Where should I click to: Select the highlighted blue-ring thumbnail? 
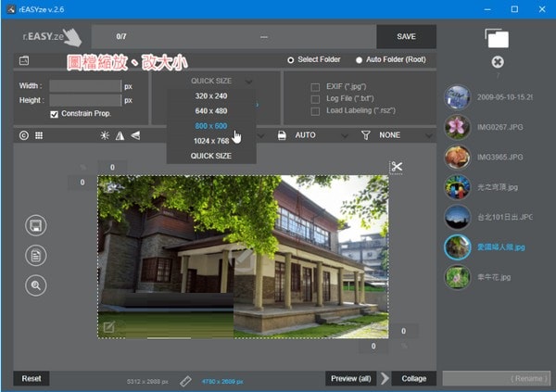pyautogui.click(x=458, y=247)
